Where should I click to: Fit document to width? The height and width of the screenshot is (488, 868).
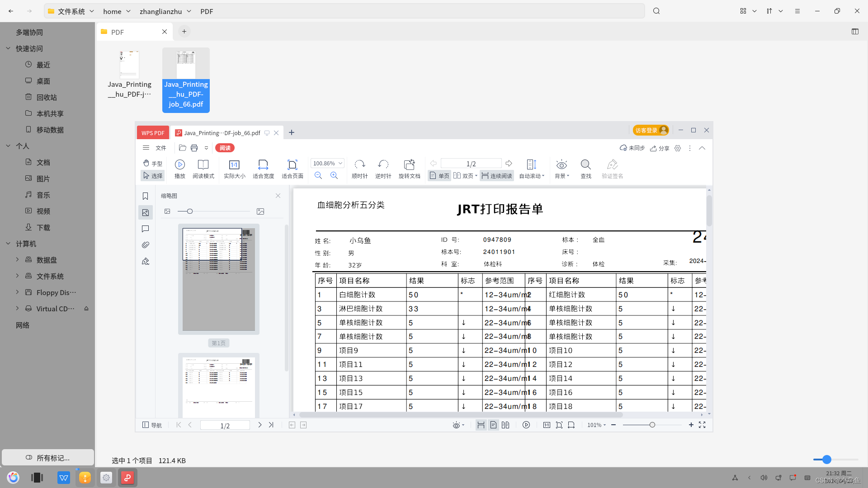(x=263, y=169)
